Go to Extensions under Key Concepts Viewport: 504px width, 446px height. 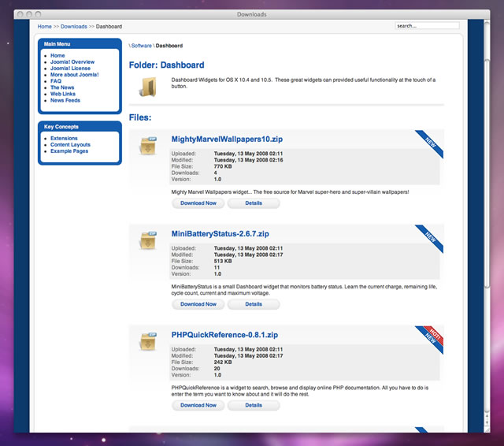pyautogui.click(x=64, y=139)
